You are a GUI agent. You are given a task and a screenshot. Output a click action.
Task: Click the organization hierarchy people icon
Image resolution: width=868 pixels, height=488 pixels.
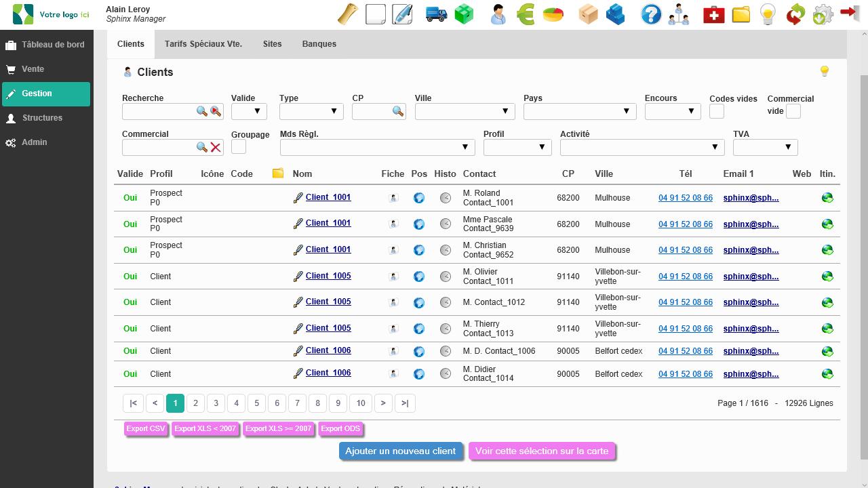tap(679, 14)
